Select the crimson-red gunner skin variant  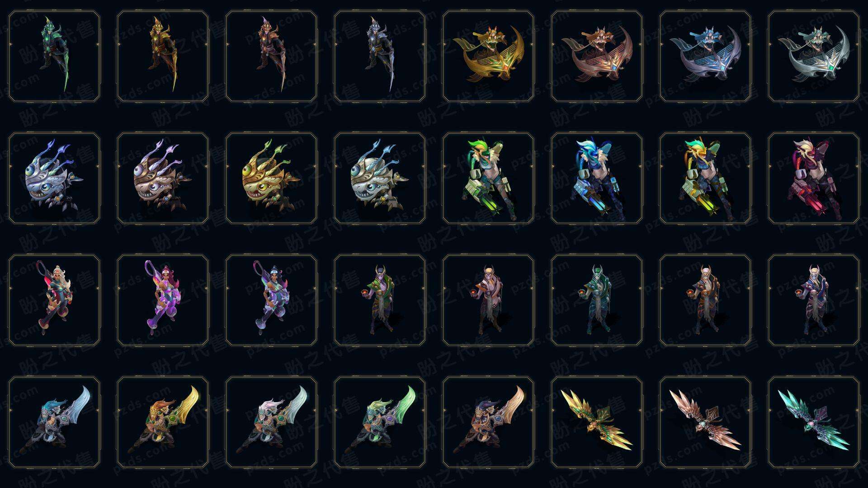(x=814, y=178)
